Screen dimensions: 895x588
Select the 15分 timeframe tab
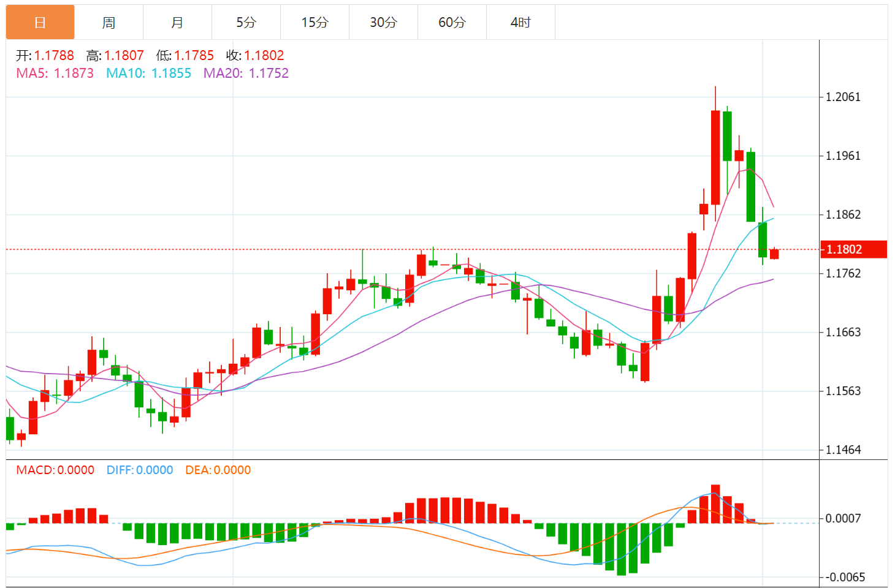click(x=314, y=23)
